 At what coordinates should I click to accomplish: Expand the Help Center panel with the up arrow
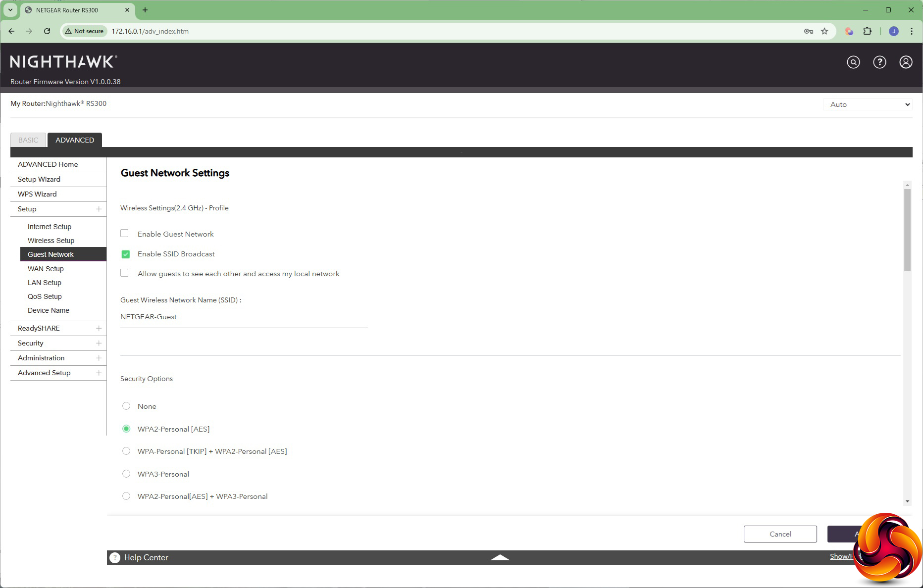[x=500, y=557]
